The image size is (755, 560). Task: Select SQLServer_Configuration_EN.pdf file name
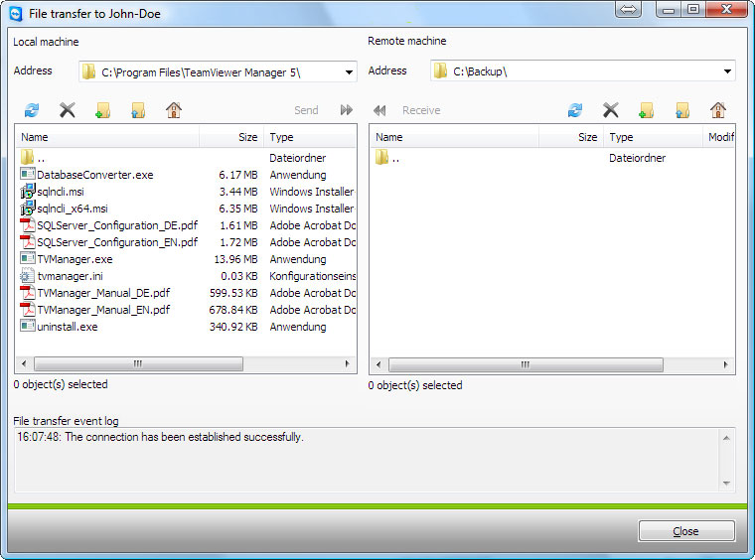click(x=117, y=242)
